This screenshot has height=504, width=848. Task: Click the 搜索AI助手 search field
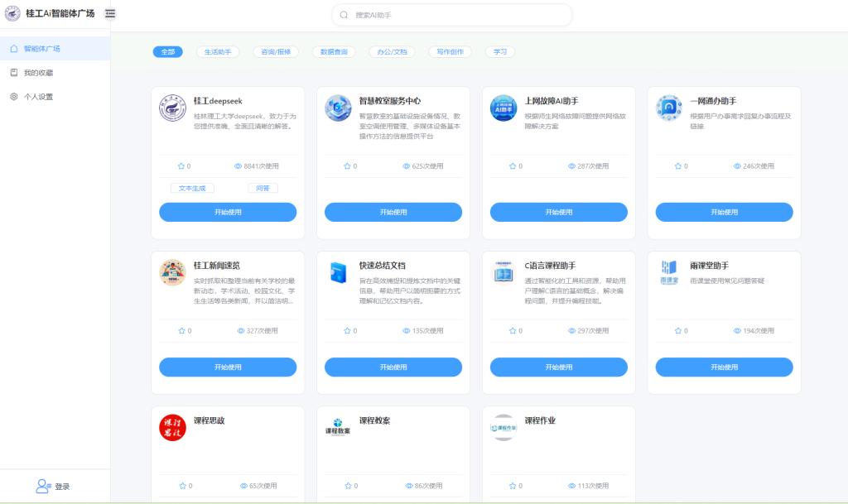[451, 15]
